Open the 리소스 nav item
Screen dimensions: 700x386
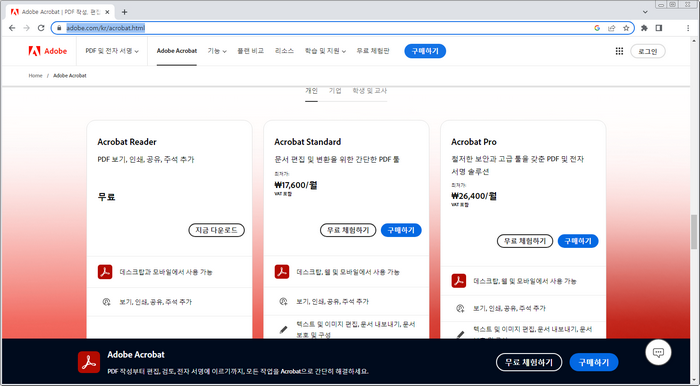pos(284,51)
